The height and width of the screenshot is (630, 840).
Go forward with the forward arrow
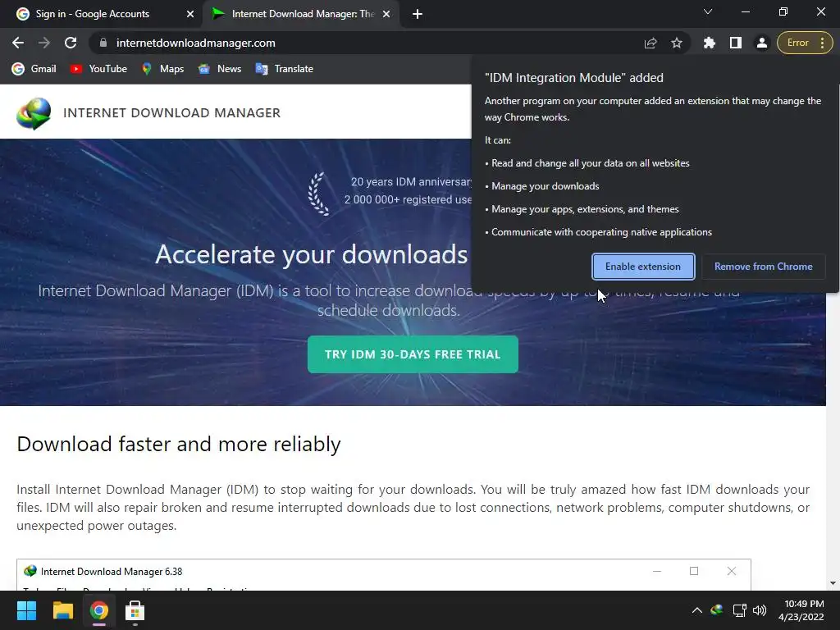coord(44,43)
